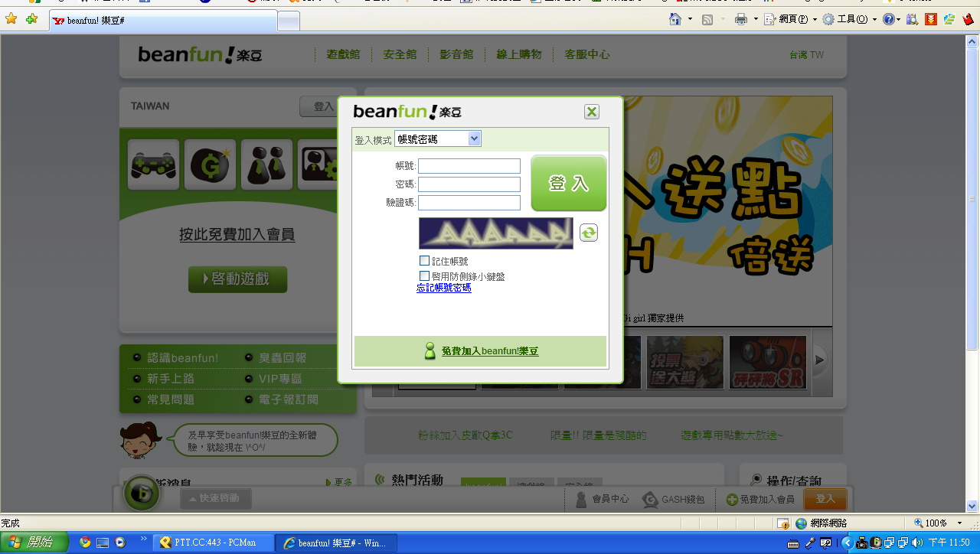
Task: Click the language bar keyboard icon
Action: 794,543
